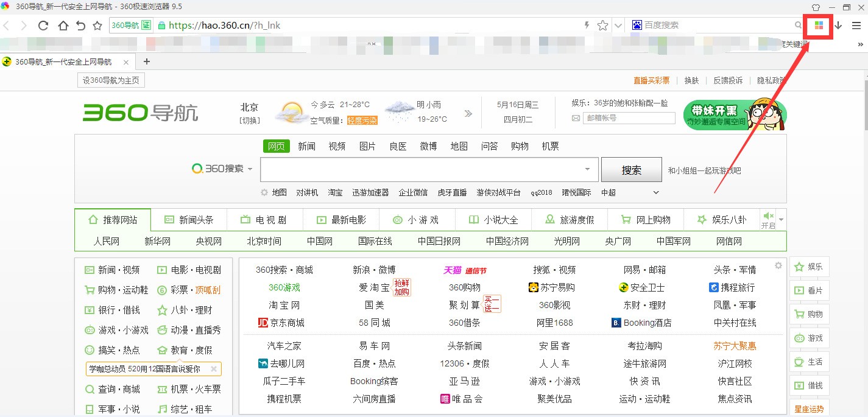This screenshot has height=417, width=868.
Task: Click the browser forward arrow
Action: pyautogui.click(x=24, y=26)
